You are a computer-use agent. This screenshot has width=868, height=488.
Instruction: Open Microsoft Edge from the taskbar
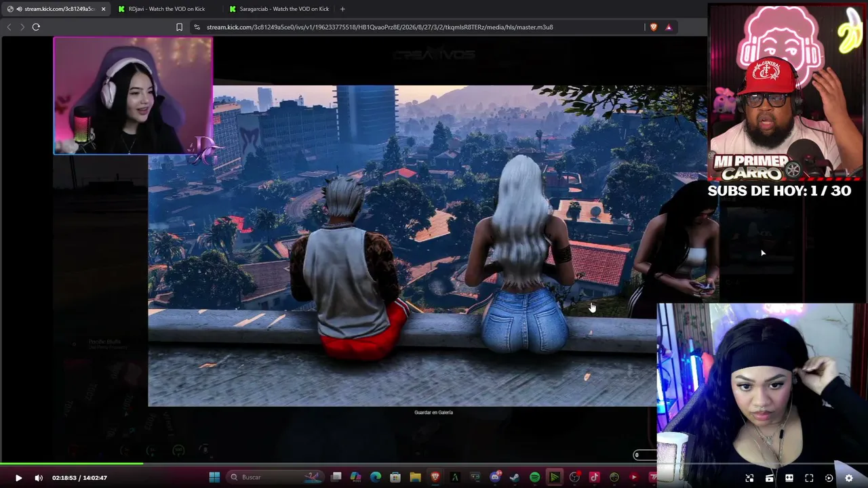pyautogui.click(x=376, y=477)
